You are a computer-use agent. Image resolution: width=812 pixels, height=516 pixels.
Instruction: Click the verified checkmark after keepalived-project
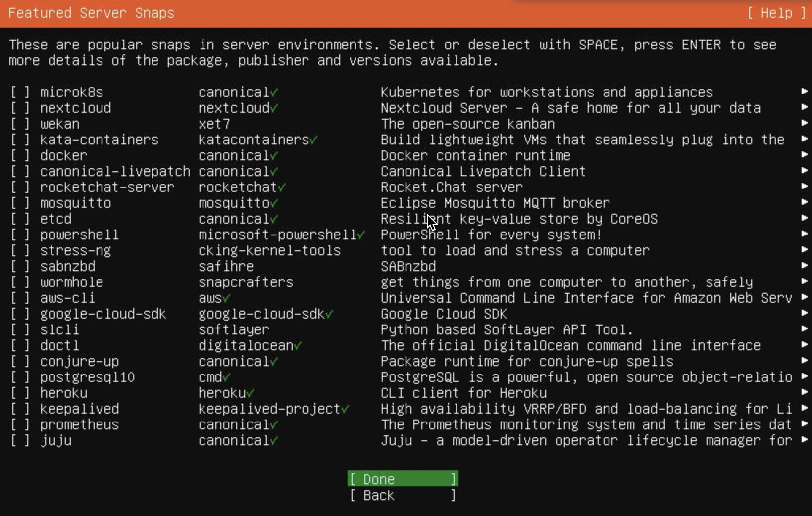click(345, 409)
